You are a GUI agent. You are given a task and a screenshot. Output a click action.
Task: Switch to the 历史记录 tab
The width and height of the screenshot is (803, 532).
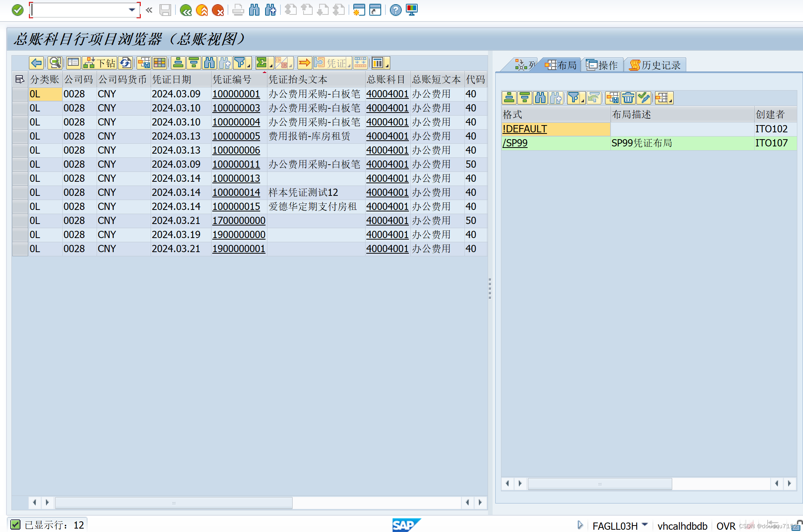point(655,65)
